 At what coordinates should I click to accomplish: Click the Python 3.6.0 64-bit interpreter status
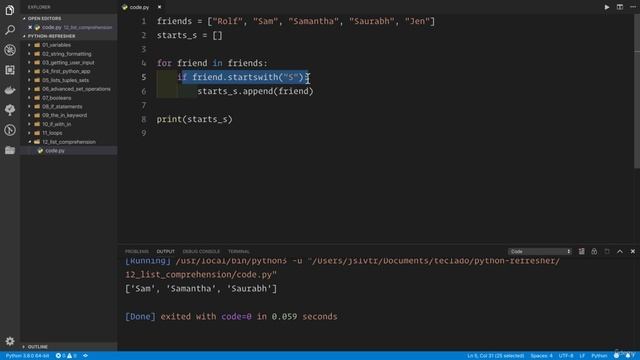[27, 356]
